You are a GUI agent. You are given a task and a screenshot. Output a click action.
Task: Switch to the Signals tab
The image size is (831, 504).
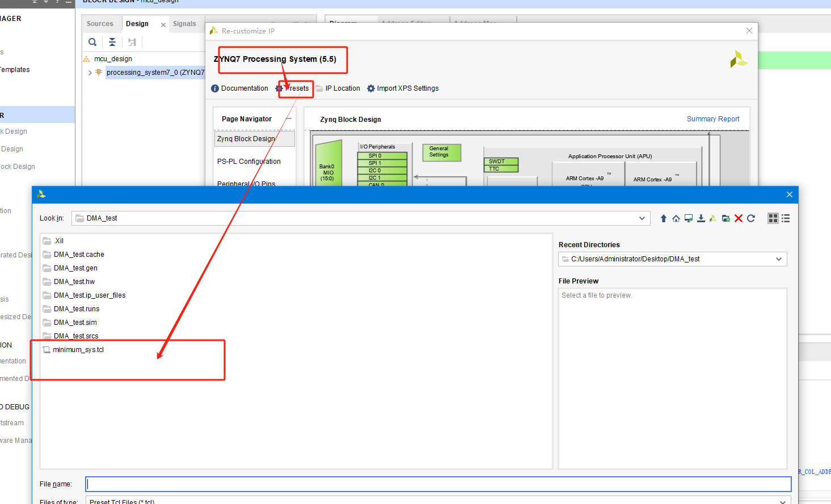pos(184,24)
